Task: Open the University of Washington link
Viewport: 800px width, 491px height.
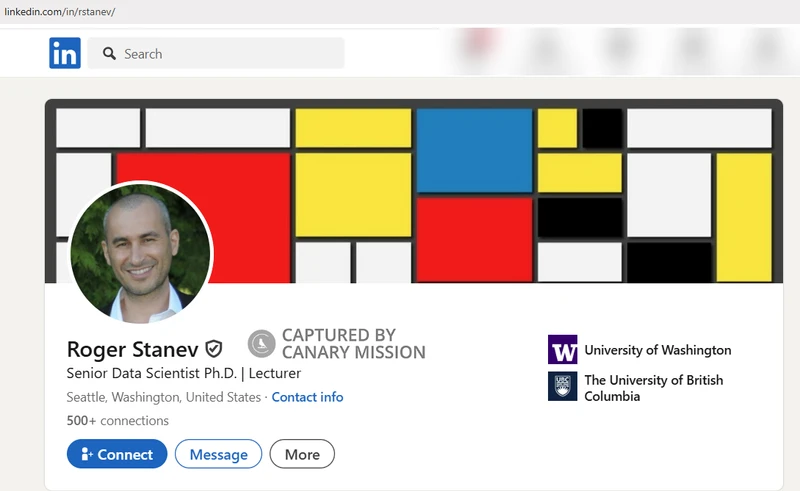Action: click(658, 350)
